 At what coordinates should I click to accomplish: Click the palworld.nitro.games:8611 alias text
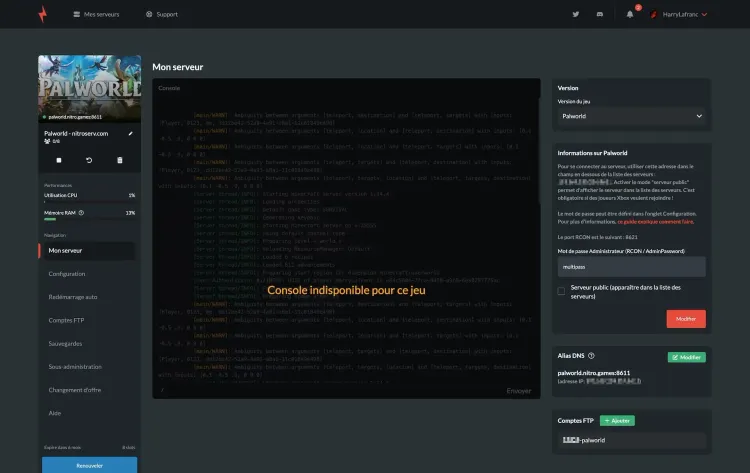tap(594, 373)
